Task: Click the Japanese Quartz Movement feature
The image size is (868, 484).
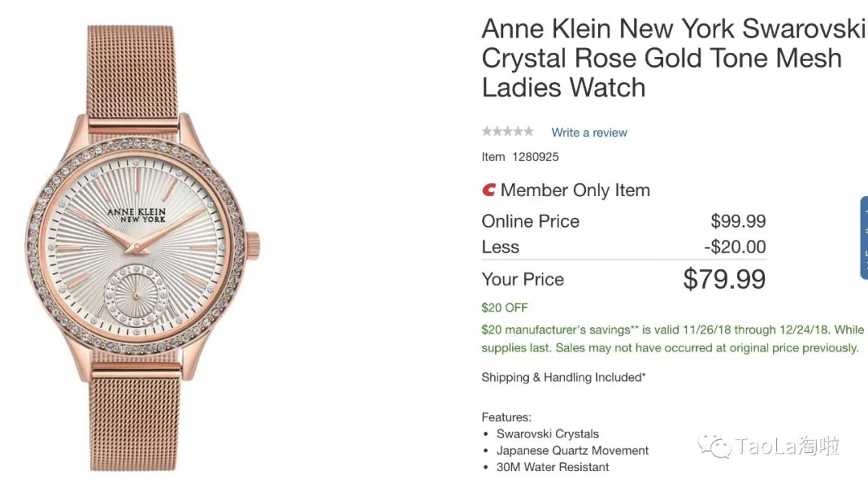Action: point(572,450)
